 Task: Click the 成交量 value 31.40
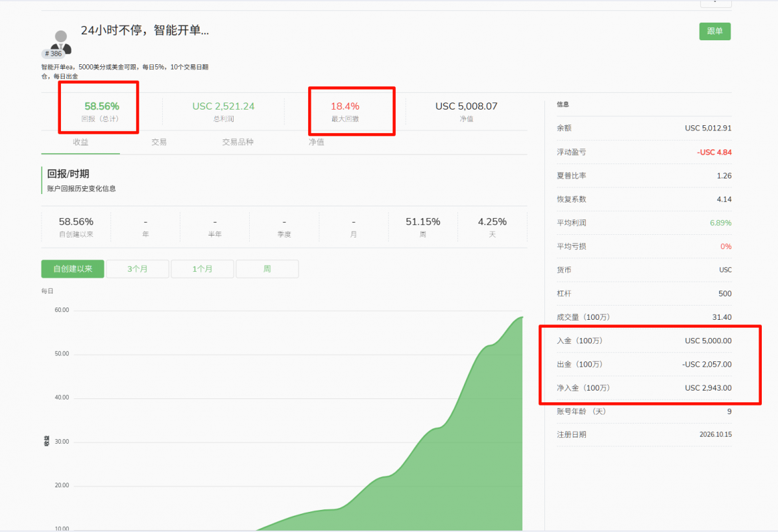click(x=722, y=317)
